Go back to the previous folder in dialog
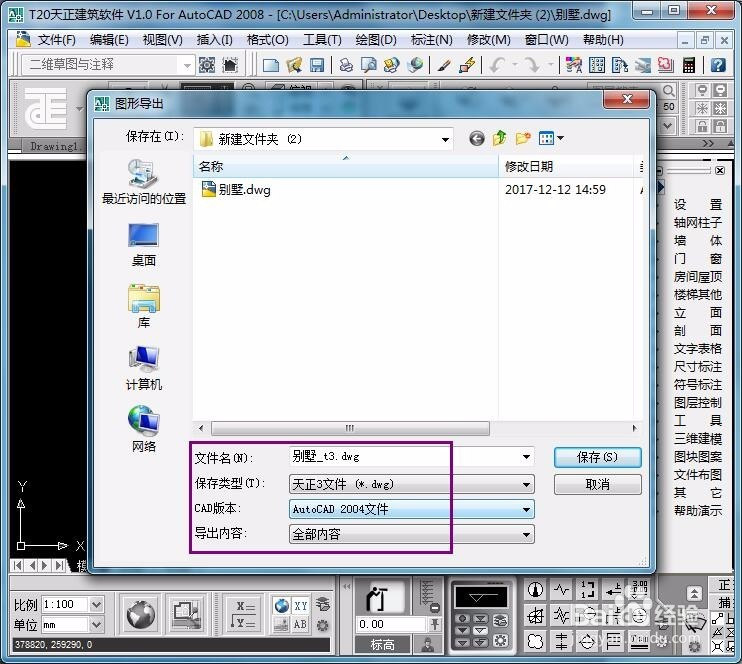742x664 pixels. pyautogui.click(x=477, y=138)
